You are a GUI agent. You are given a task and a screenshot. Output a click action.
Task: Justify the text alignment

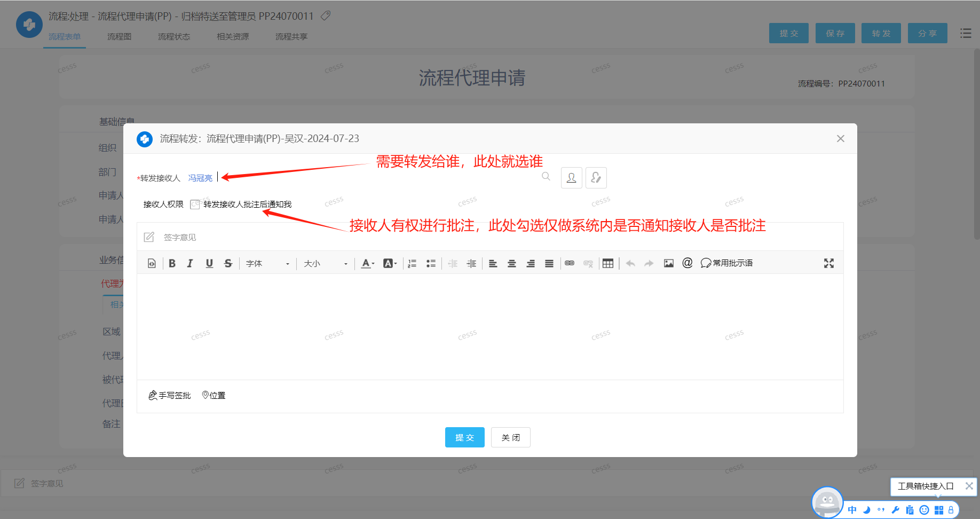(x=549, y=263)
